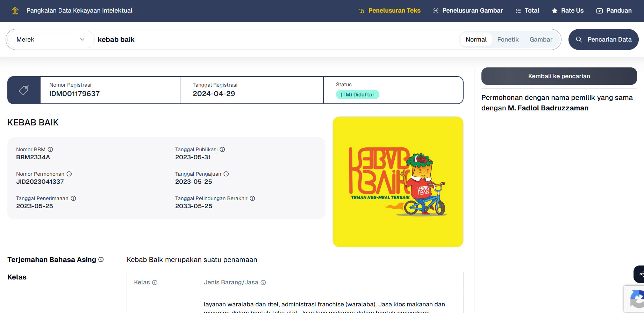Switch to Gambar search mode

541,39
